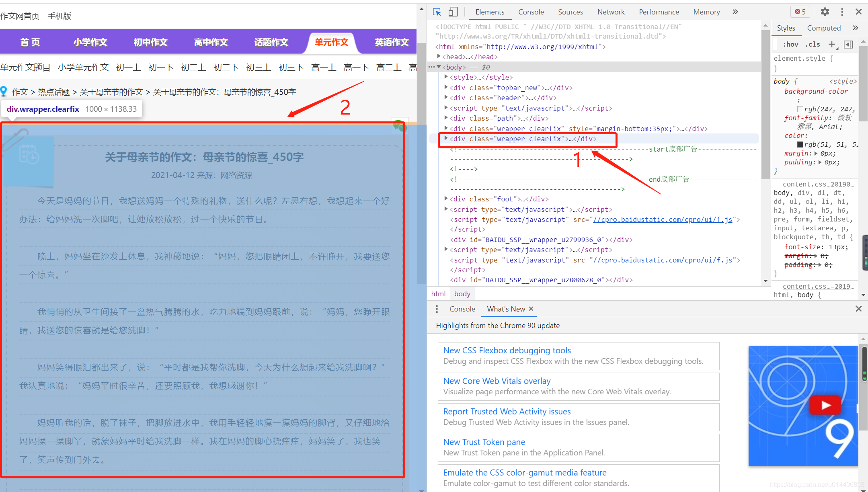Click the location pin breadcrumb icon
The image size is (868, 492).
click(4, 92)
